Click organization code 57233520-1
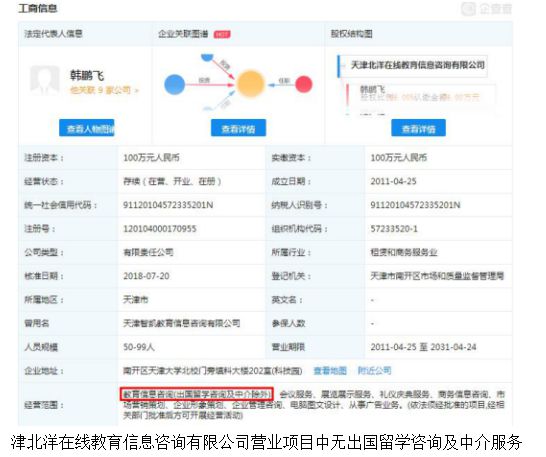546x457 pixels. tap(394, 229)
